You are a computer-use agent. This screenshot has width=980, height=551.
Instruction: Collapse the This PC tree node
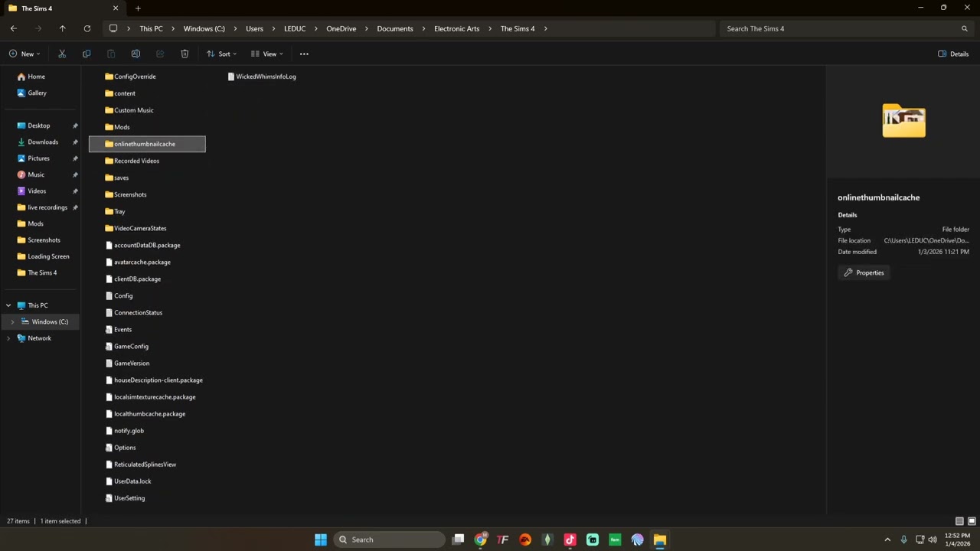tap(8, 305)
